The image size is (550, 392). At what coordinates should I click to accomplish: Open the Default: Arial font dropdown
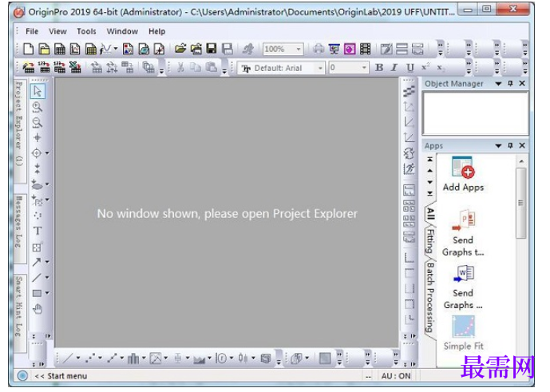(320, 68)
